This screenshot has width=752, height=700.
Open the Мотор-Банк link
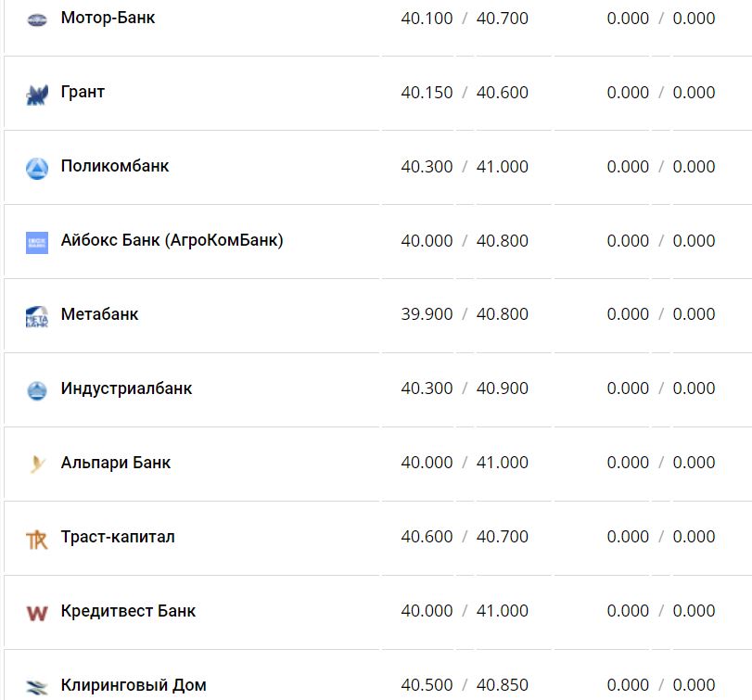[108, 18]
